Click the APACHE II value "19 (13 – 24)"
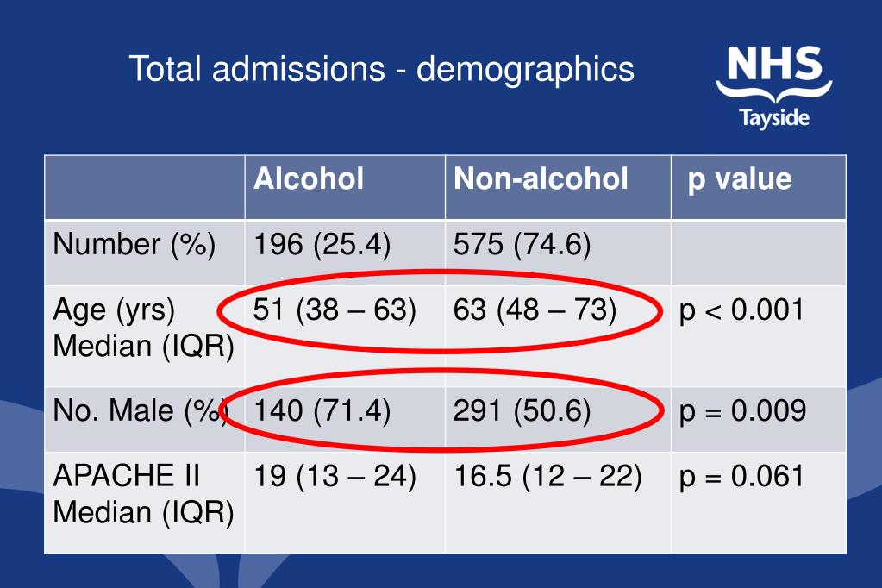Image resolution: width=882 pixels, height=588 pixels. click(335, 477)
